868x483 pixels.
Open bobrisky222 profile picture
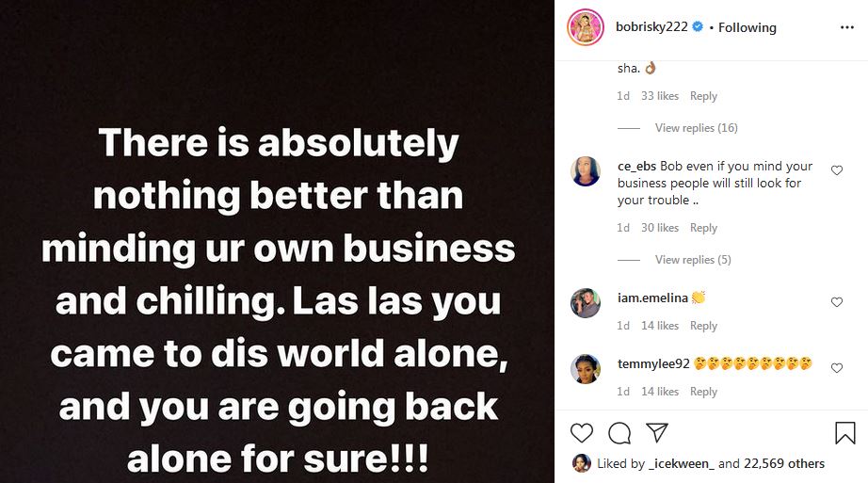click(x=586, y=27)
